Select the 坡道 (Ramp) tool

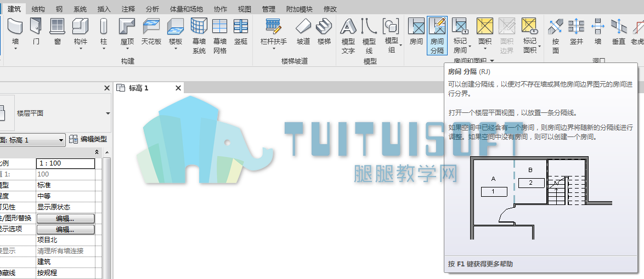[x=303, y=32]
